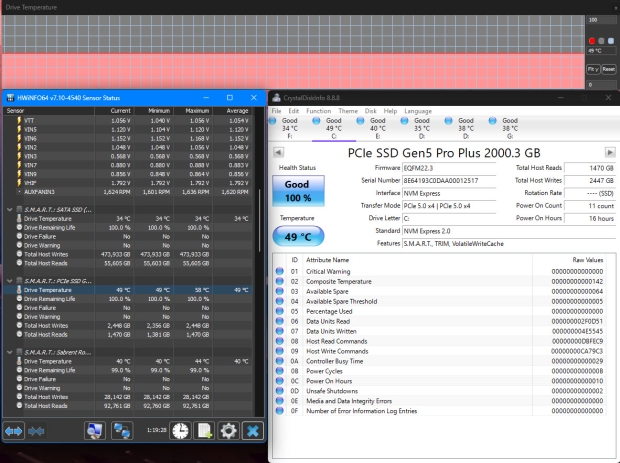Select the D: drive tab showing 35 °C
Screen dimensions: 620x463
(422, 128)
